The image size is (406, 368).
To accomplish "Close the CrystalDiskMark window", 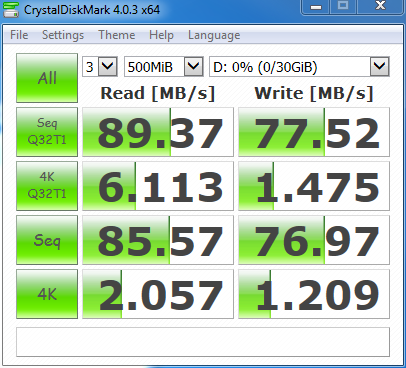I will tap(380, 7).
